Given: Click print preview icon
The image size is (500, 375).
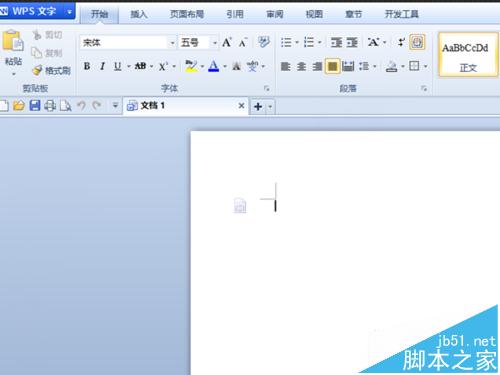Looking at the screenshot, I should pos(66,106).
